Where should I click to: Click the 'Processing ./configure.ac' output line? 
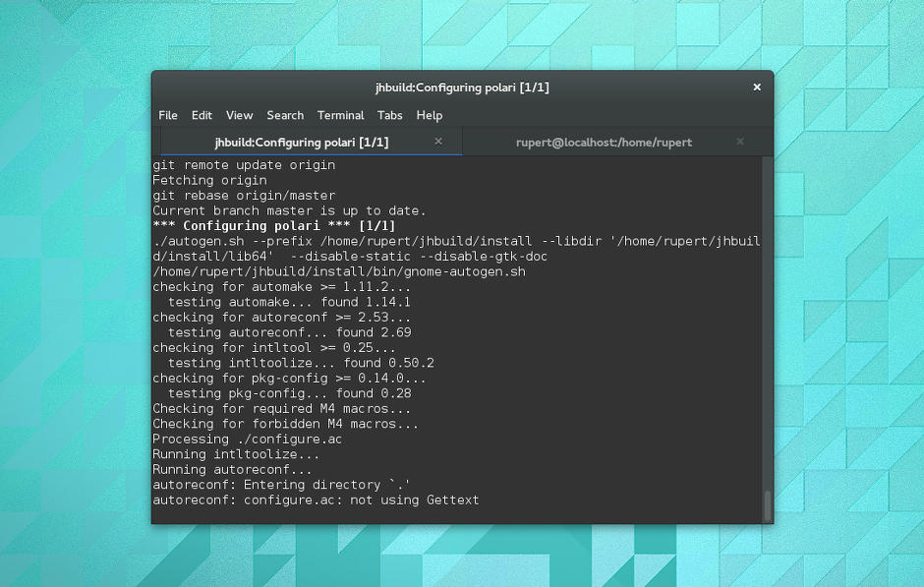pos(247,440)
